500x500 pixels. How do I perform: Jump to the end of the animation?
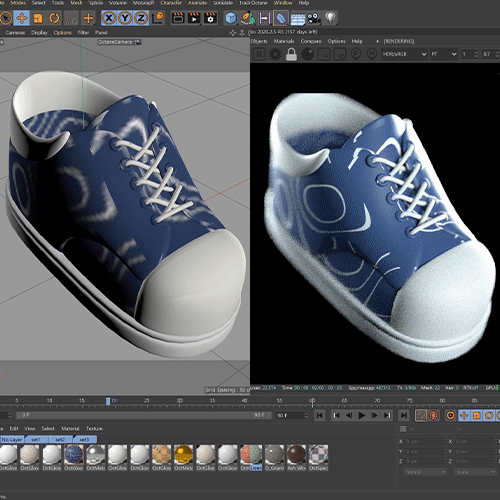pos(404,415)
